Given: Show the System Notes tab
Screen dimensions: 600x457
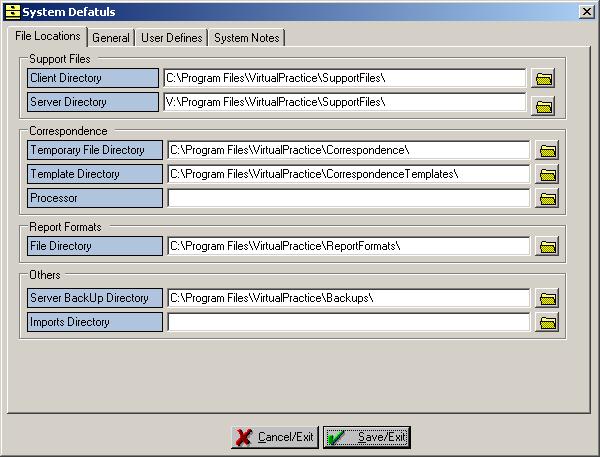Looking at the screenshot, I should [x=247, y=38].
